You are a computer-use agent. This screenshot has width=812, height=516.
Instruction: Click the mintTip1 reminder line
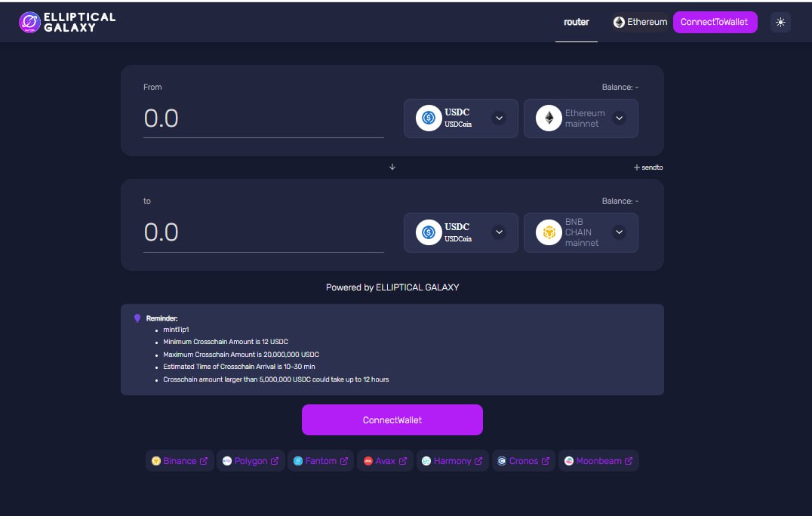pos(176,330)
